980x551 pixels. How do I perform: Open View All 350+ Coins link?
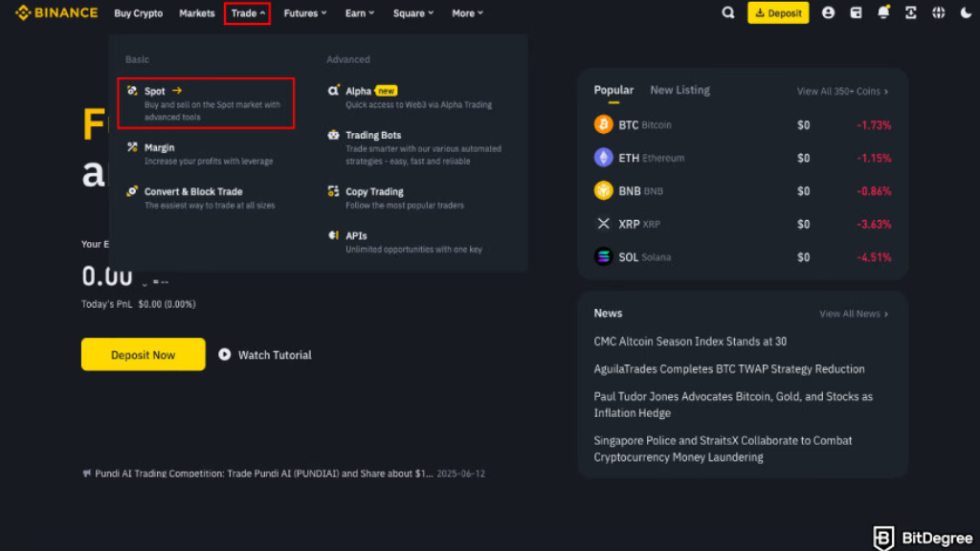pos(842,91)
